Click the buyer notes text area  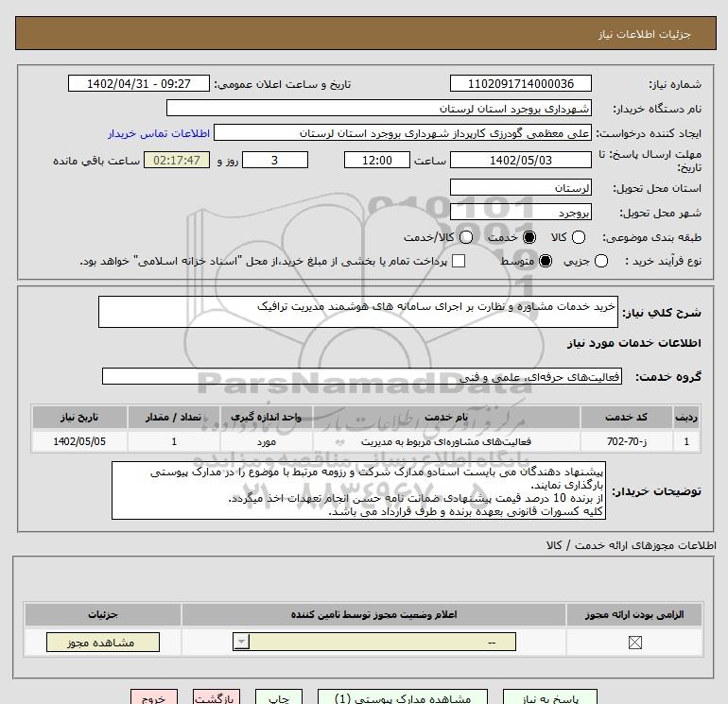358,490
